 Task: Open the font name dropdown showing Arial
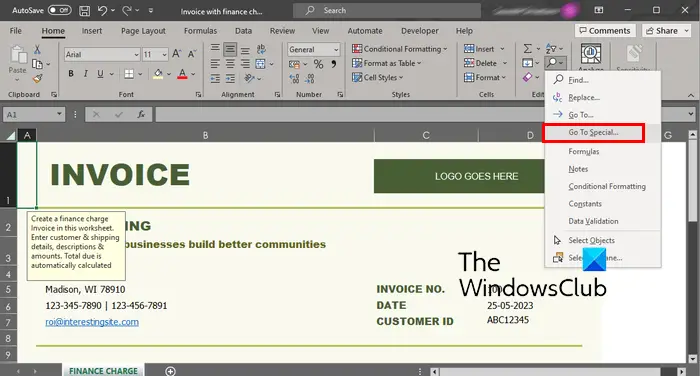(x=102, y=54)
